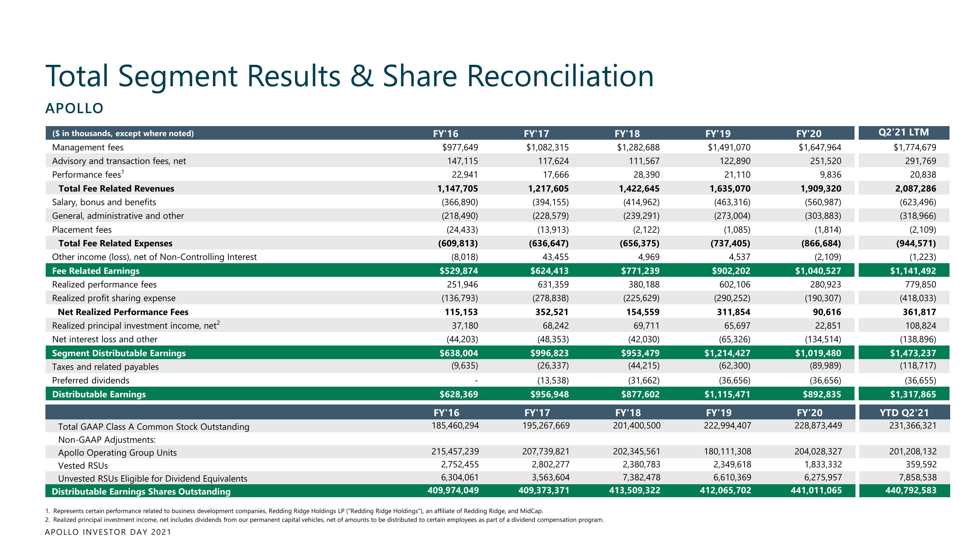Select Realized performance fees label
Image resolution: width=980 pixels, height=551 pixels.
tap(104, 285)
